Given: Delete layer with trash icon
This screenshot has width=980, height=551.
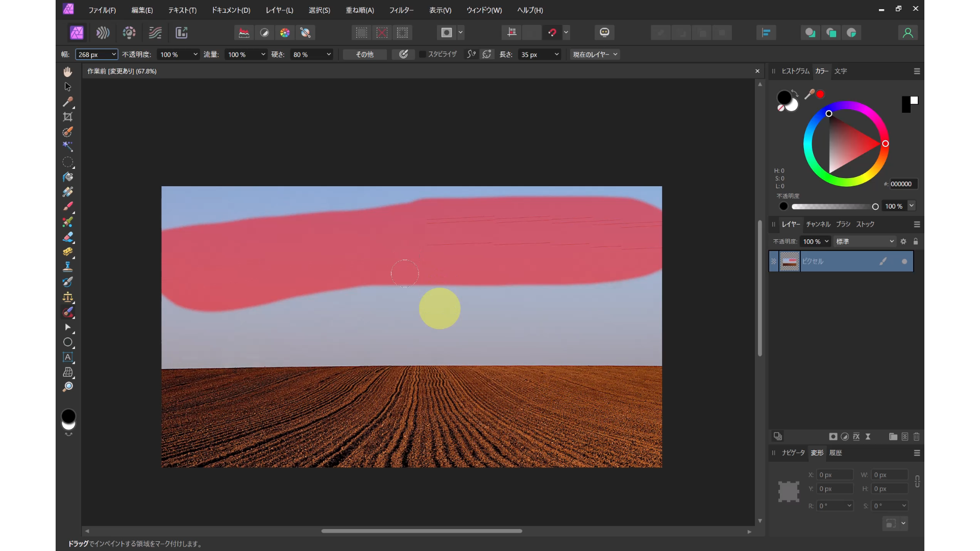Looking at the screenshot, I should pyautogui.click(x=917, y=437).
